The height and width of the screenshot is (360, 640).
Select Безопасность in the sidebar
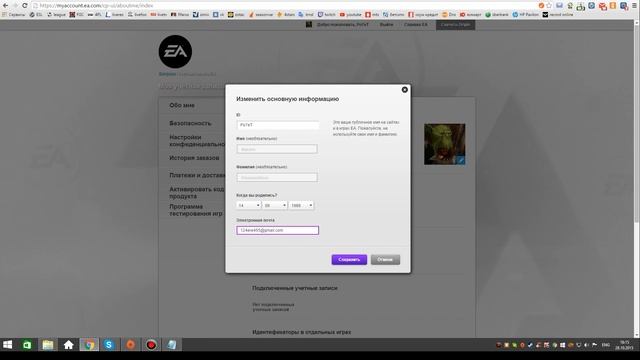(x=190, y=123)
